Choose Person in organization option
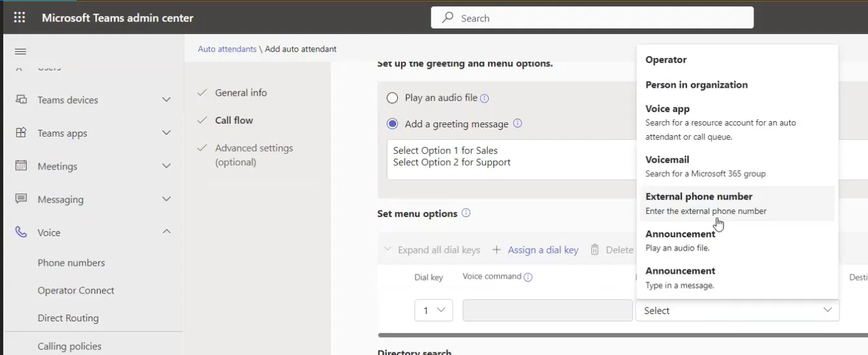This screenshot has width=868, height=355. pos(696,85)
